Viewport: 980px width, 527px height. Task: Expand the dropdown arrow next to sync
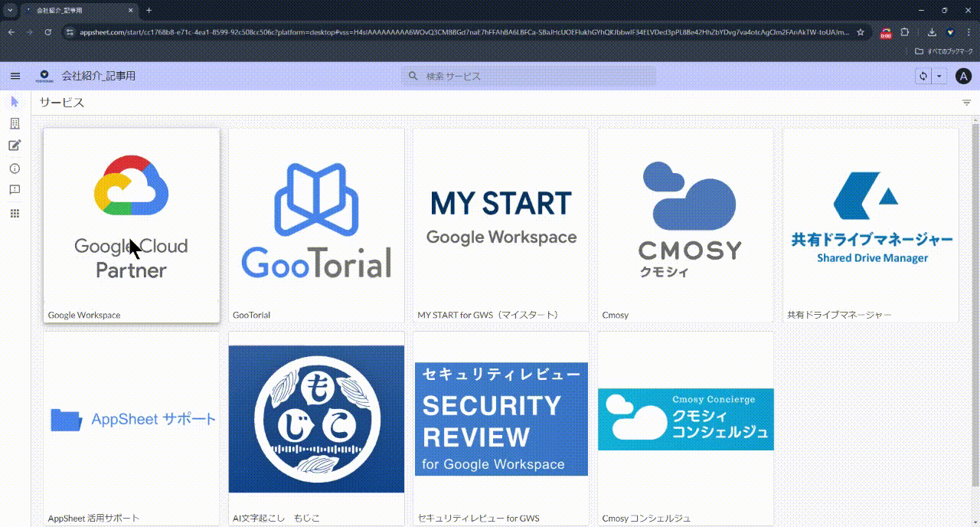point(939,77)
